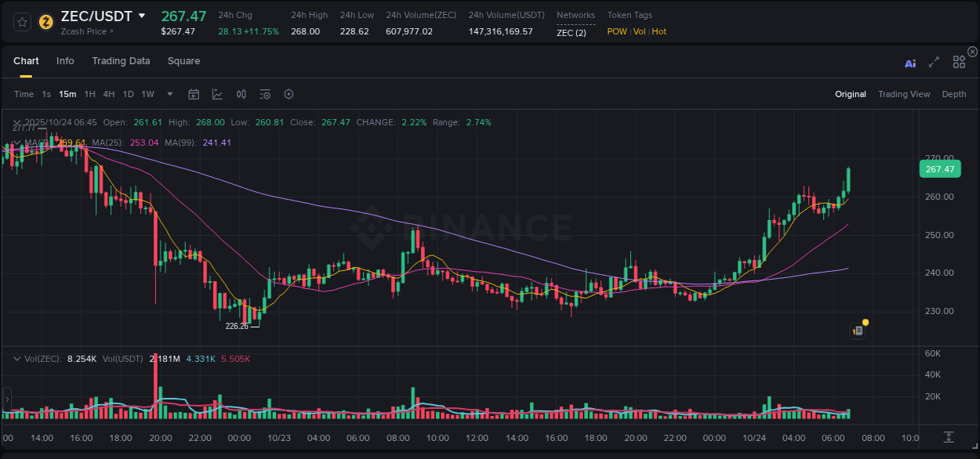Open chart settings via hexagon icon
980x459 pixels.
point(289,94)
